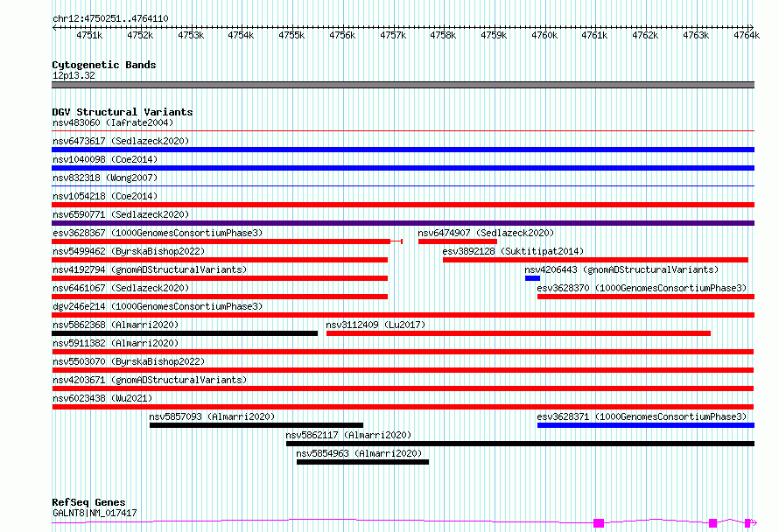Select the 4762k ruler label
This screenshot has height=532, width=779.
(645, 35)
